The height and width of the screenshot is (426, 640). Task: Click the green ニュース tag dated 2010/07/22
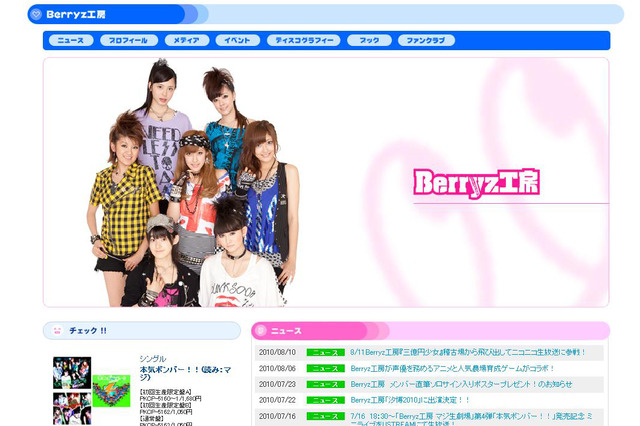pos(326,400)
